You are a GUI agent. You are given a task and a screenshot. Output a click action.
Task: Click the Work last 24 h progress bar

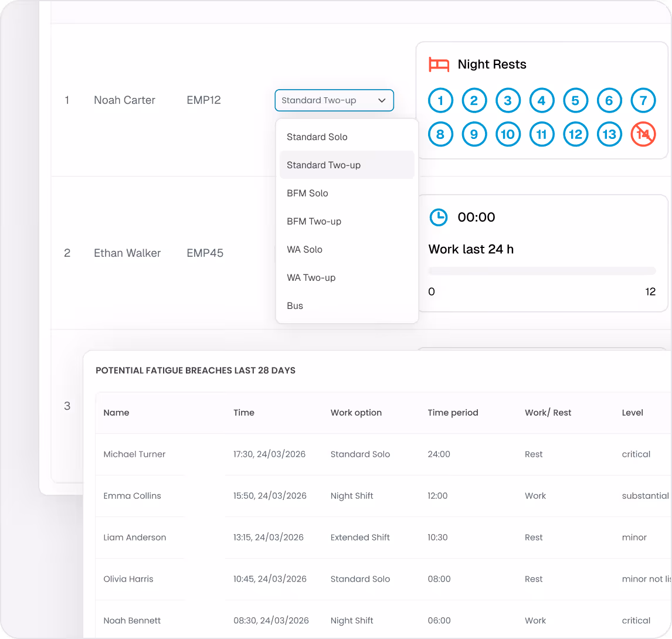pos(542,271)
